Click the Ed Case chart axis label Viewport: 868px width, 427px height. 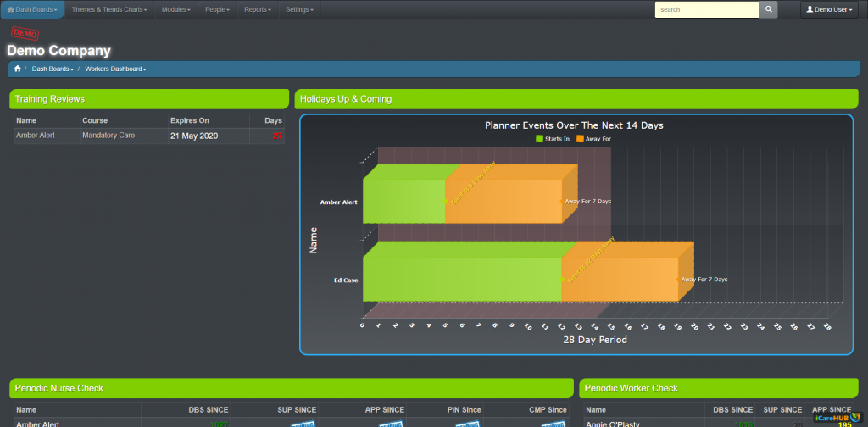click(346, 280)
